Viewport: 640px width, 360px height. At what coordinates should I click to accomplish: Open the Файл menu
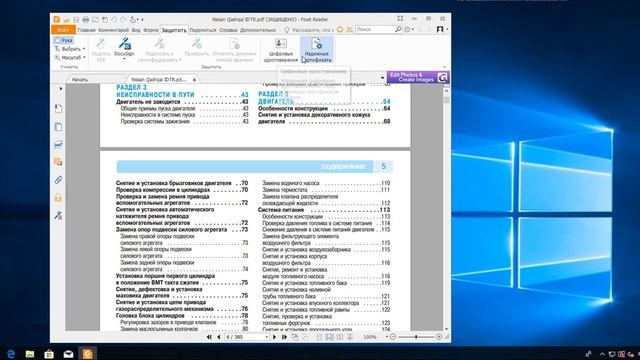tap(63, 30)
